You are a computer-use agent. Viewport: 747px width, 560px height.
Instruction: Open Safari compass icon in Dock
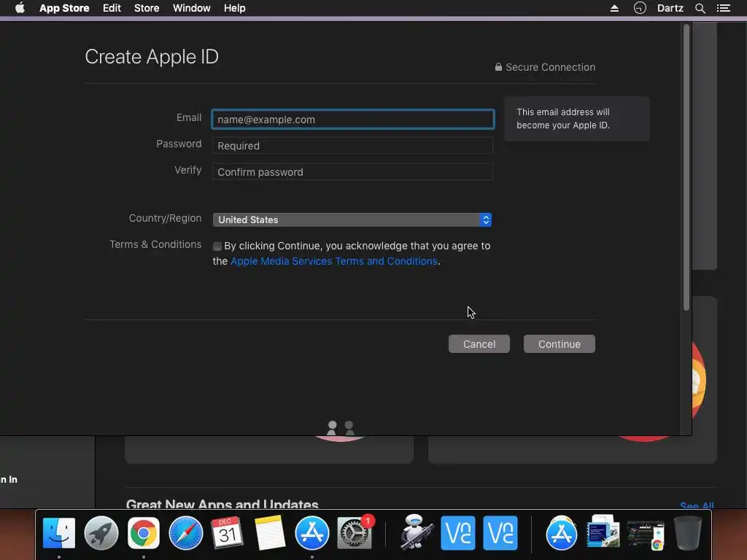186,533
